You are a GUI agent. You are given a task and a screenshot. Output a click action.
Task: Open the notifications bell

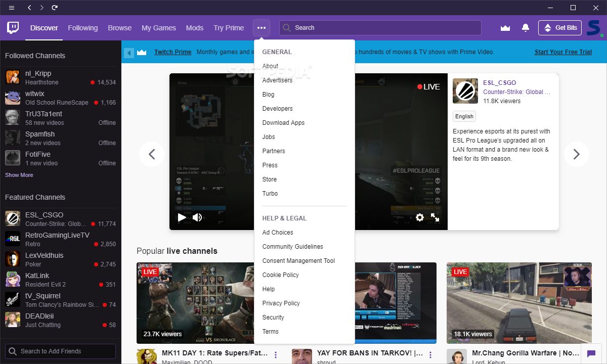(526, 28)
